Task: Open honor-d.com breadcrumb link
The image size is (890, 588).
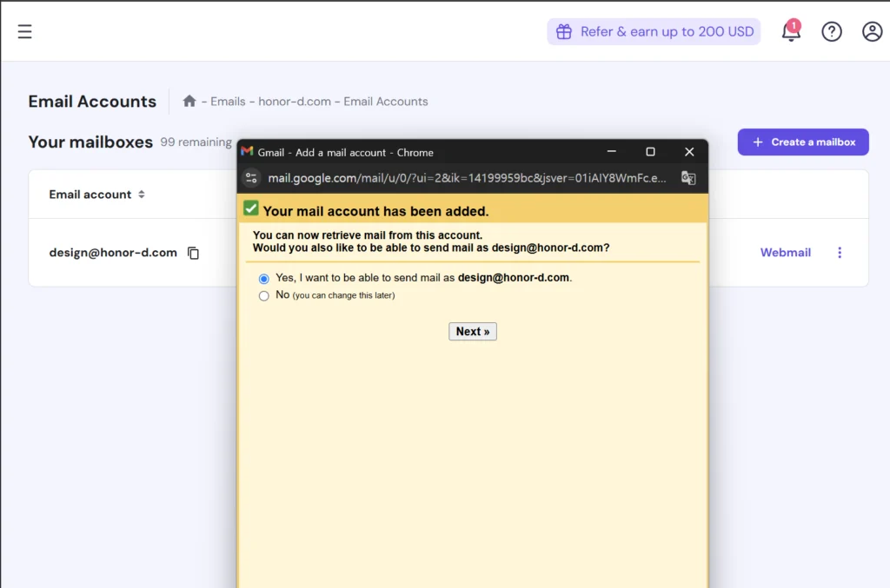Action: (295, 102)
